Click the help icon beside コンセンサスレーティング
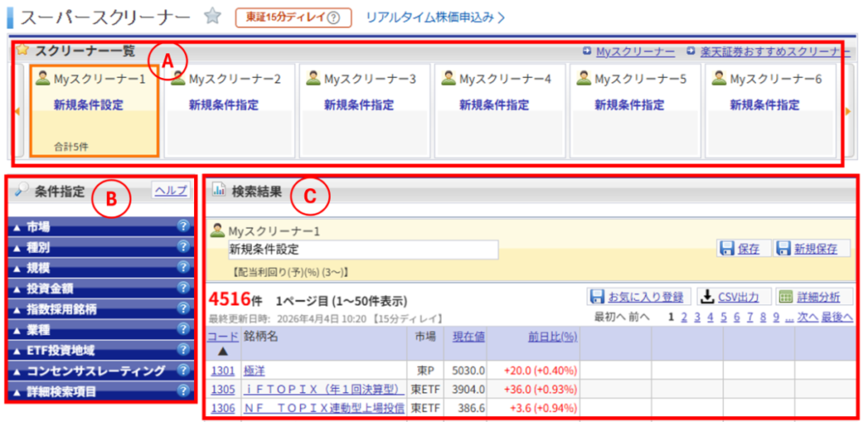 [x=182, y=370]
